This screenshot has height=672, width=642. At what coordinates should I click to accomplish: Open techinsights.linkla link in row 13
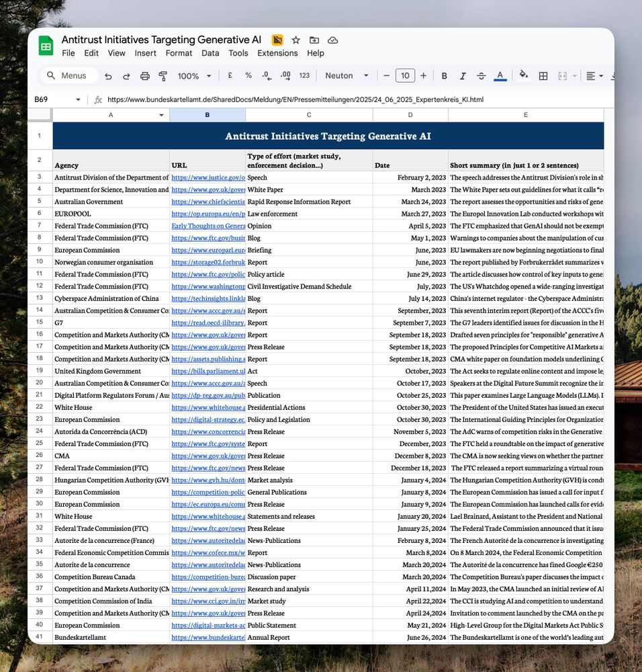[x=208, y=299]
